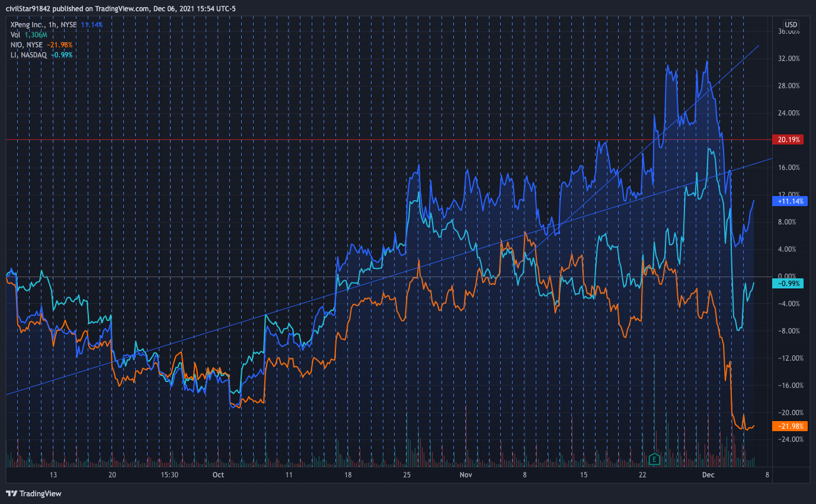
Task: Click the Nov label on time axis
Action: click(466, 475)
